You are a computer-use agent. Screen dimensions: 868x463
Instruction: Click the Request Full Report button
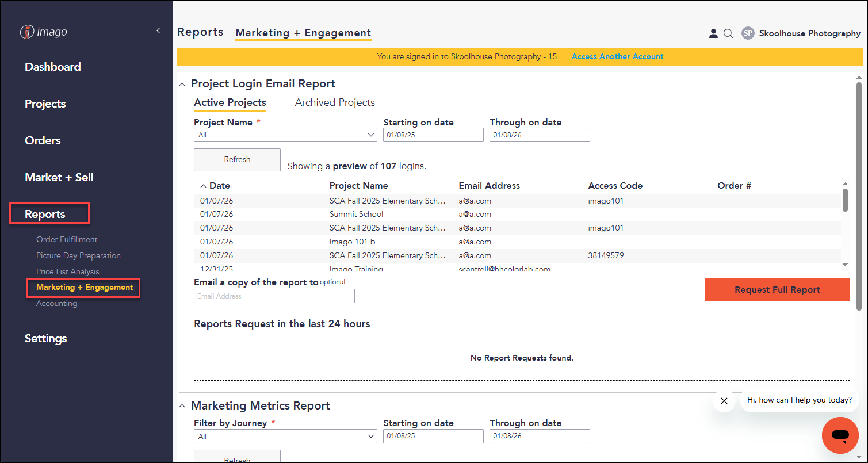(777, 290)
